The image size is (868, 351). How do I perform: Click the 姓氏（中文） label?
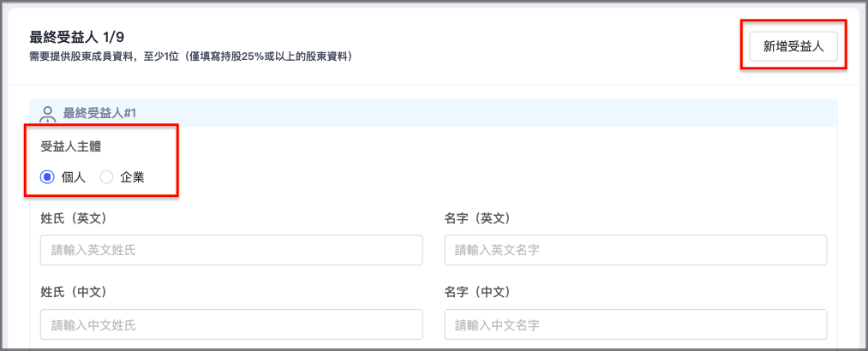pyautogui.click(x=73, y=290)
